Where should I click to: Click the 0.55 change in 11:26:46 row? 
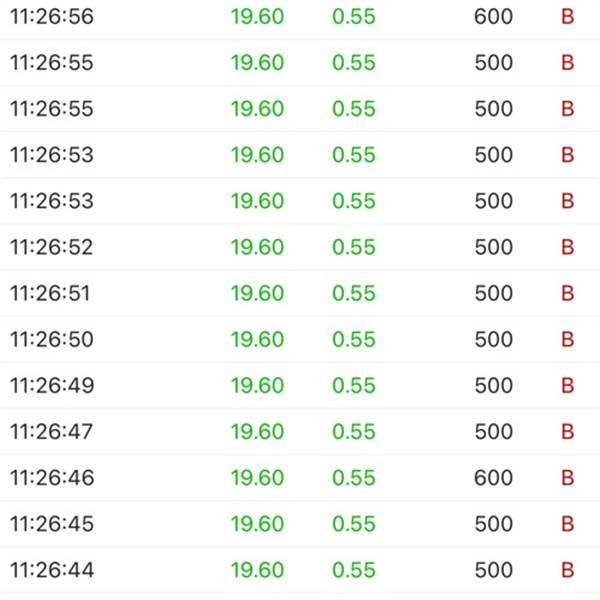[354, 478]
